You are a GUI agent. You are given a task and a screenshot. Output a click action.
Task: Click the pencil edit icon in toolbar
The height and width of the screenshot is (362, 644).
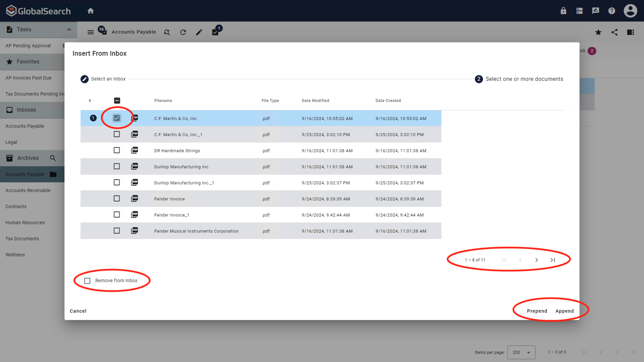pyautogui.click(x=199, y=32)
